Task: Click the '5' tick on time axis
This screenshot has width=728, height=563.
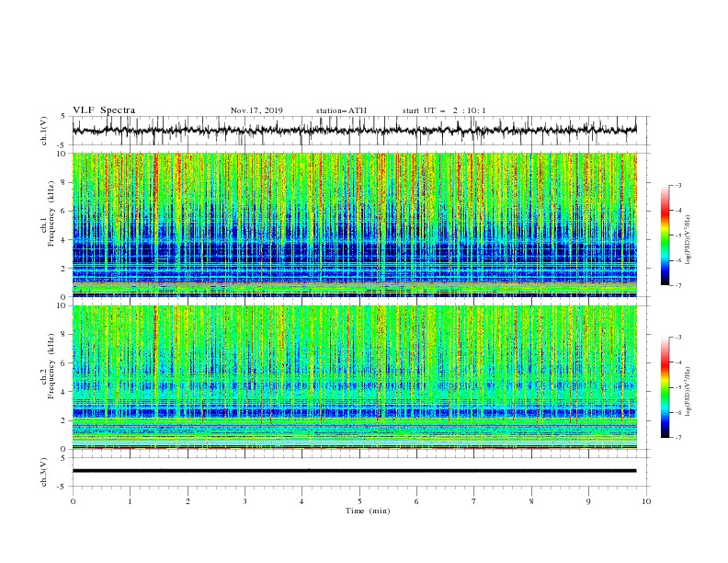Action: pos(359,501)
